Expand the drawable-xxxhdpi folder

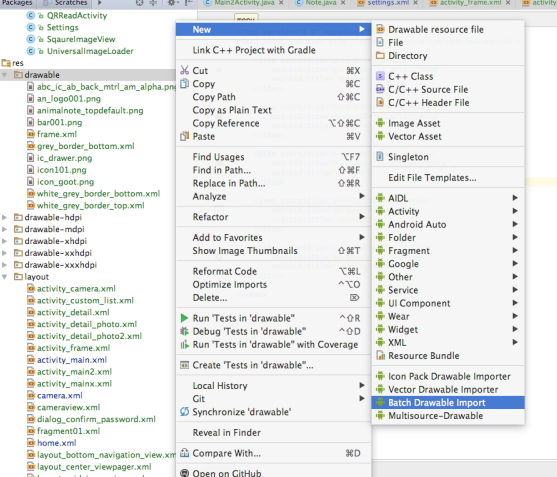click(5, 265)
